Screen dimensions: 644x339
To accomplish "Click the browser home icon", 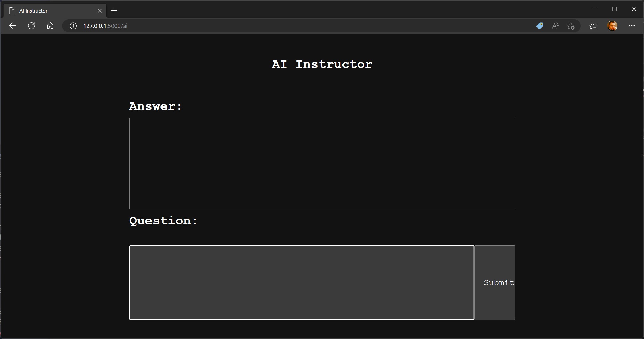I will tap(50, 26).
